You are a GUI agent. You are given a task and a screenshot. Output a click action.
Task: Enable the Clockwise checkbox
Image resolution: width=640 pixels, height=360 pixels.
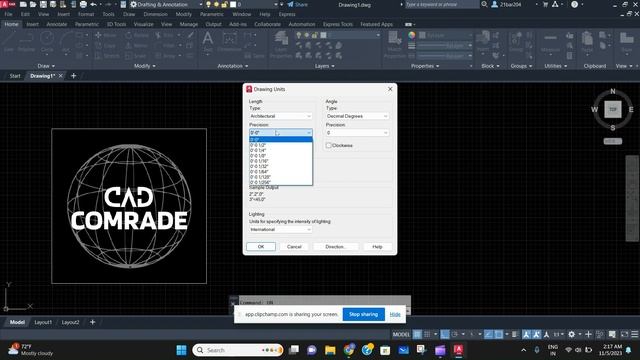click(329, 145)
